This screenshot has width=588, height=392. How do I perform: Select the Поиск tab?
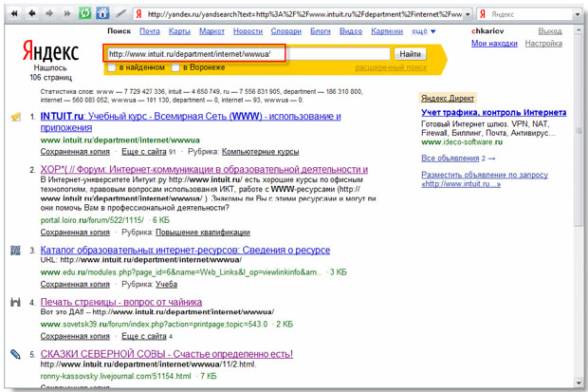click(x=119, y=31)
